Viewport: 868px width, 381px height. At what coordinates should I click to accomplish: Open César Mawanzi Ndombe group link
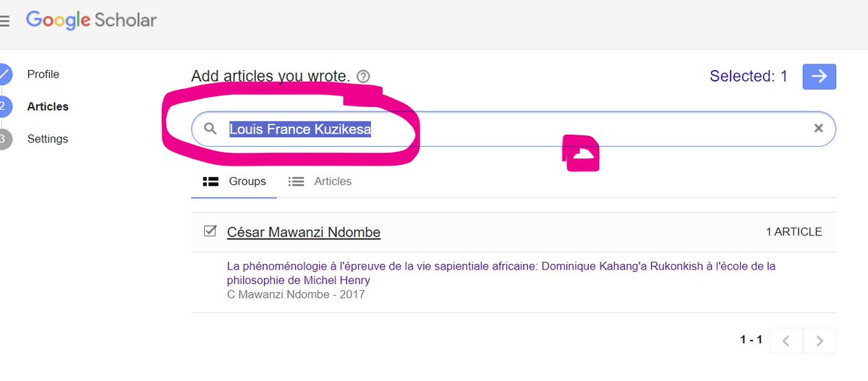(304, 232)
